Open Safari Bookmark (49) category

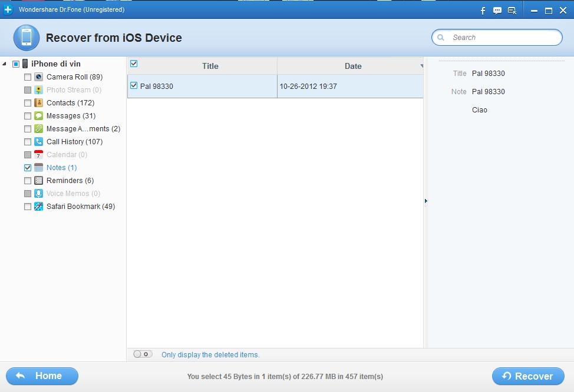pyautogui.click(x=81, y=207)
